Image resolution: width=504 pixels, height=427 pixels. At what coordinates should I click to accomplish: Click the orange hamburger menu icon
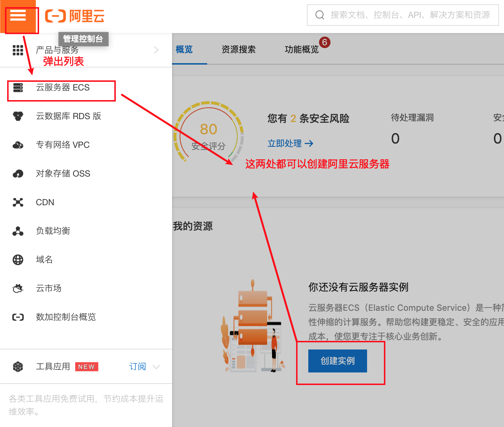pos(18,16)
